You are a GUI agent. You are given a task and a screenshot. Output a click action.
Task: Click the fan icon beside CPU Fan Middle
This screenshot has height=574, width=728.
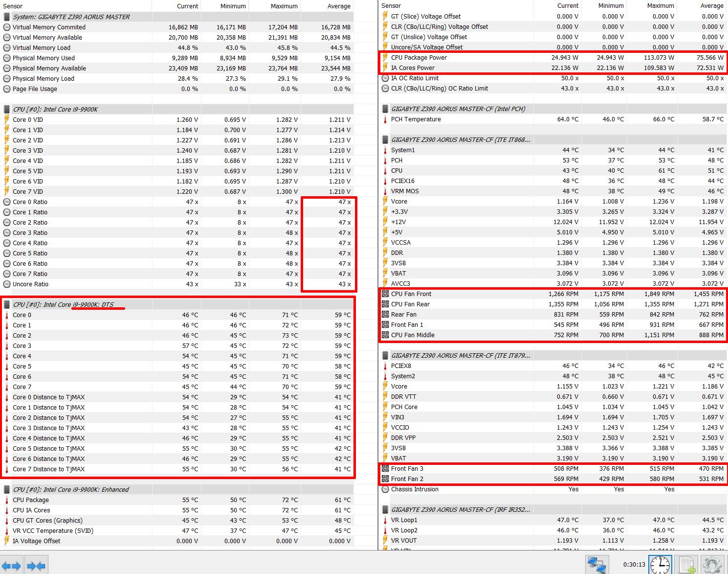pos(385,335)
